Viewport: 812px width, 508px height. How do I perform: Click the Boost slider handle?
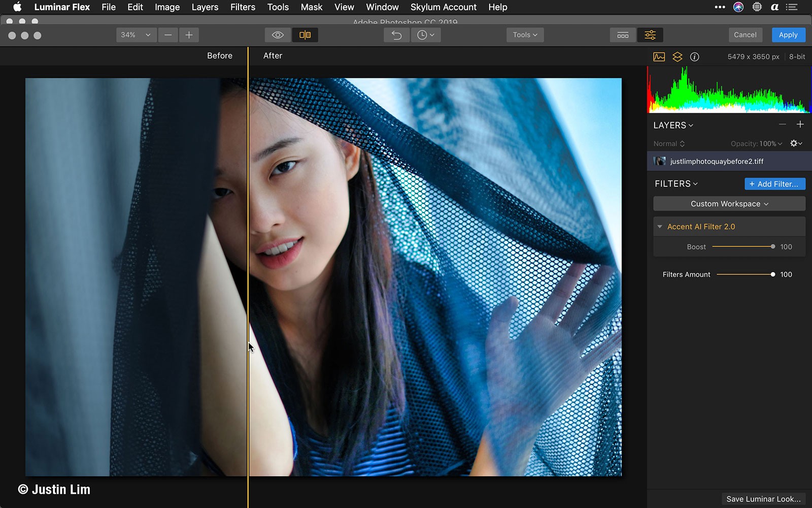(x=772, y=246)
